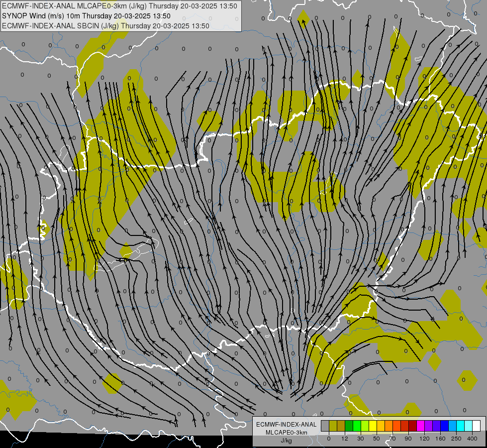Image resolution: width=487 pixels, height=448 pixels.
Task: Click the dark green legend swatch
Action: point(349,426)
